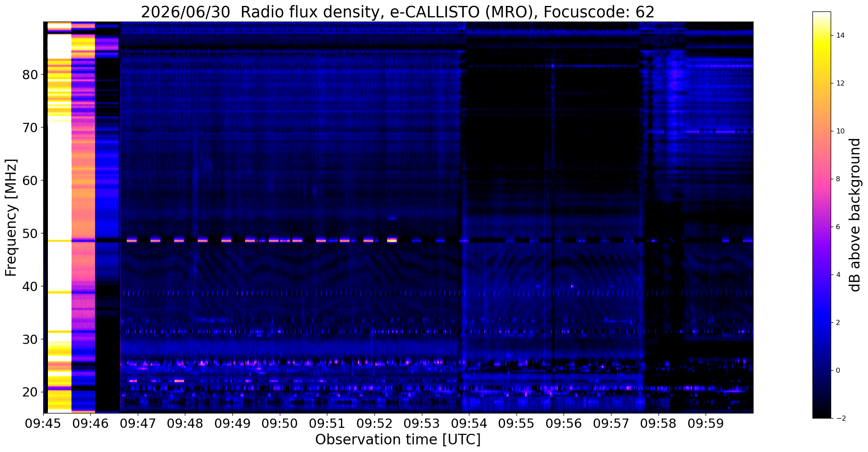Click the Observation time [UTC] axis label

point(398,440)
